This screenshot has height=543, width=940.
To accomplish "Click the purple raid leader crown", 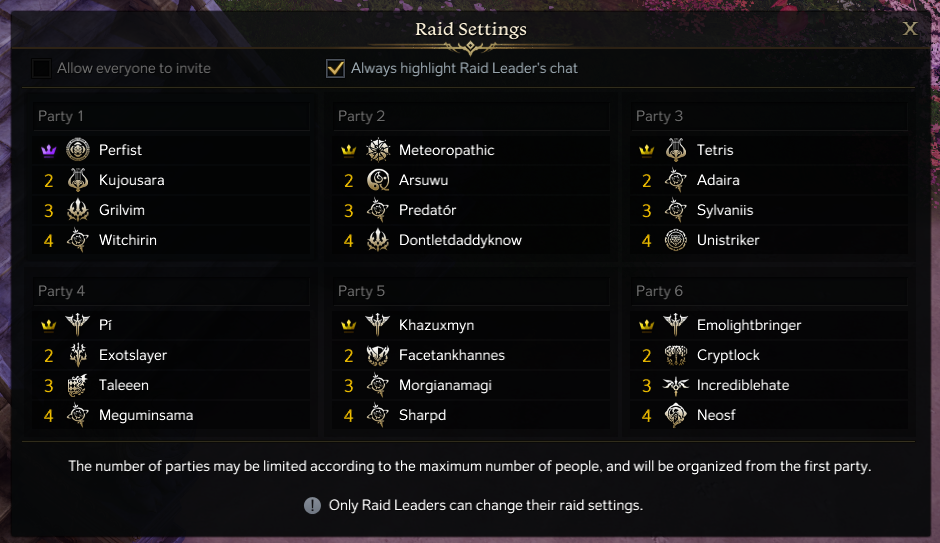I will pos(48,151).
